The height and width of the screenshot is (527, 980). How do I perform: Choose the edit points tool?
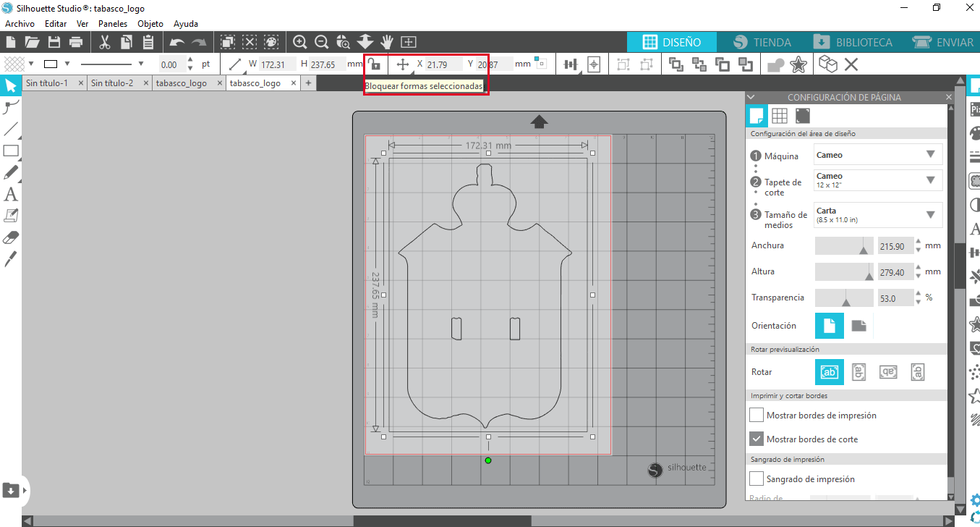[11, 108]
